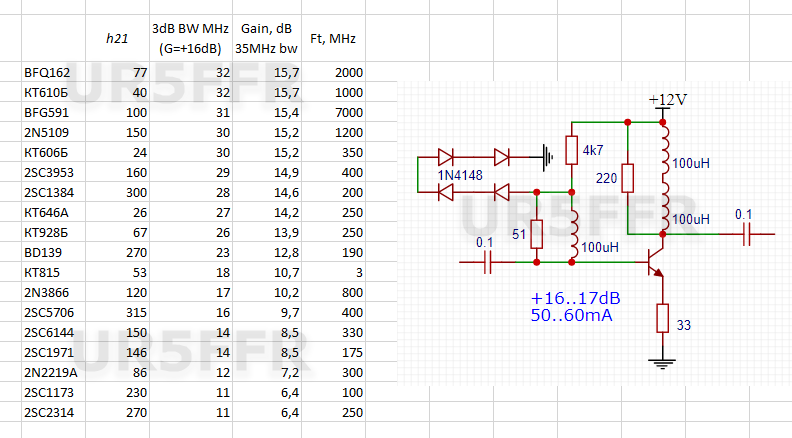Click the 2N3866 transistor name cell

tap(54, 293)
